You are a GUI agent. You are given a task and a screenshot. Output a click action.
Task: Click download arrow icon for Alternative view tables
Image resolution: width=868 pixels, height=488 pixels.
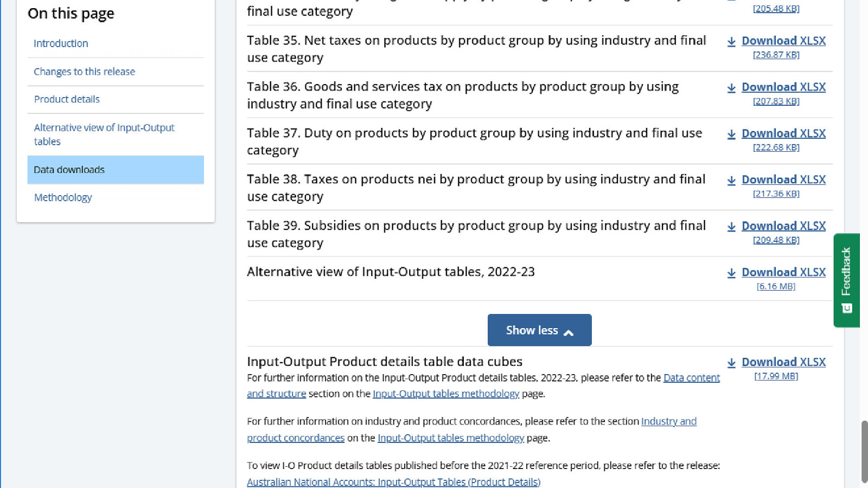point(731,273)
